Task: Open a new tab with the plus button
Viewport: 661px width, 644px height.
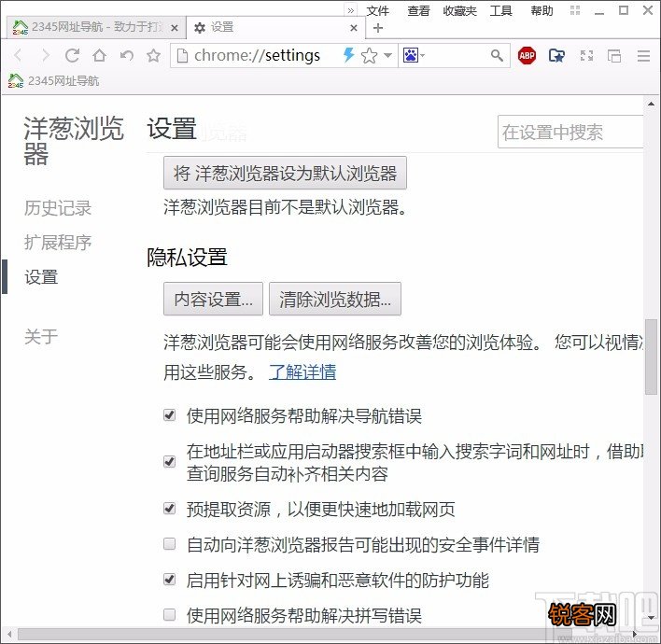Action: (378, 28)
